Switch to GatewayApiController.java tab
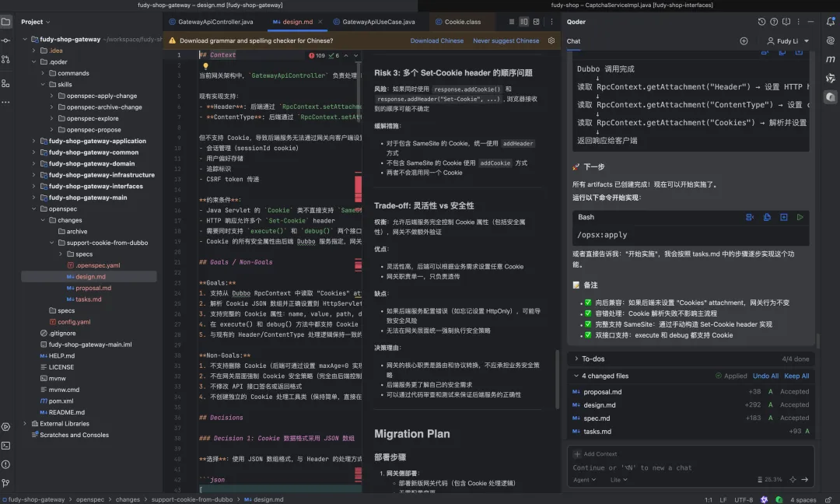The height and width of the screenshot is (504, 840). click(x=211, y=22)
